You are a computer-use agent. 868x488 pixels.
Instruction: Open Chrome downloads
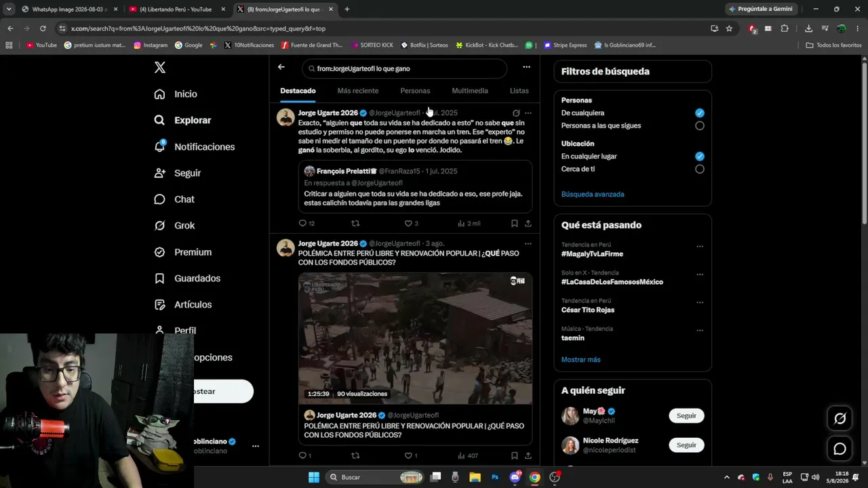(x=808, y=28)
